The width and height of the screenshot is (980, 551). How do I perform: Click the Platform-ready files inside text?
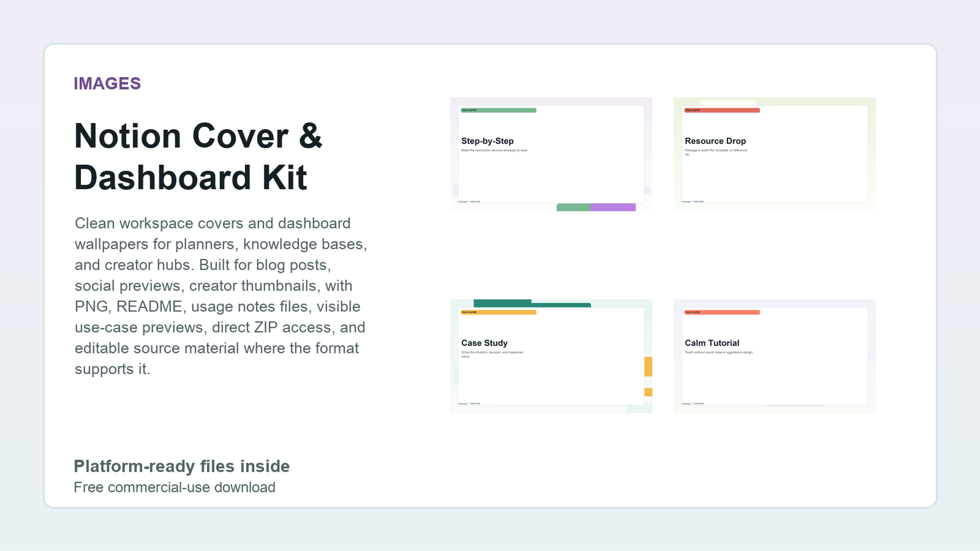click(182, 466)
